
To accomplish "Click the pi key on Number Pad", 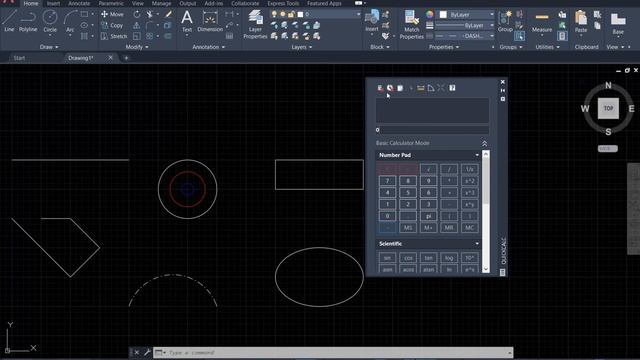I will [x=428, y=216].
